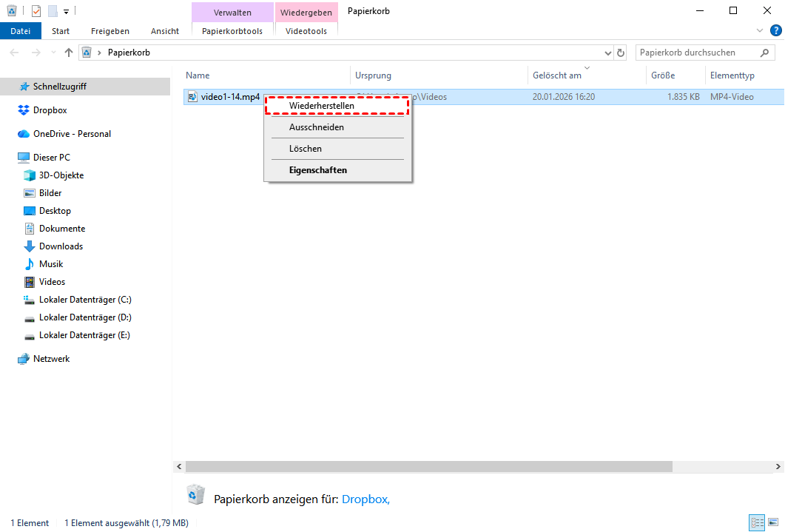Click the horizontal scrollbar thumb
The height and width of the screenshot is (532, 785).
point(429,467)
